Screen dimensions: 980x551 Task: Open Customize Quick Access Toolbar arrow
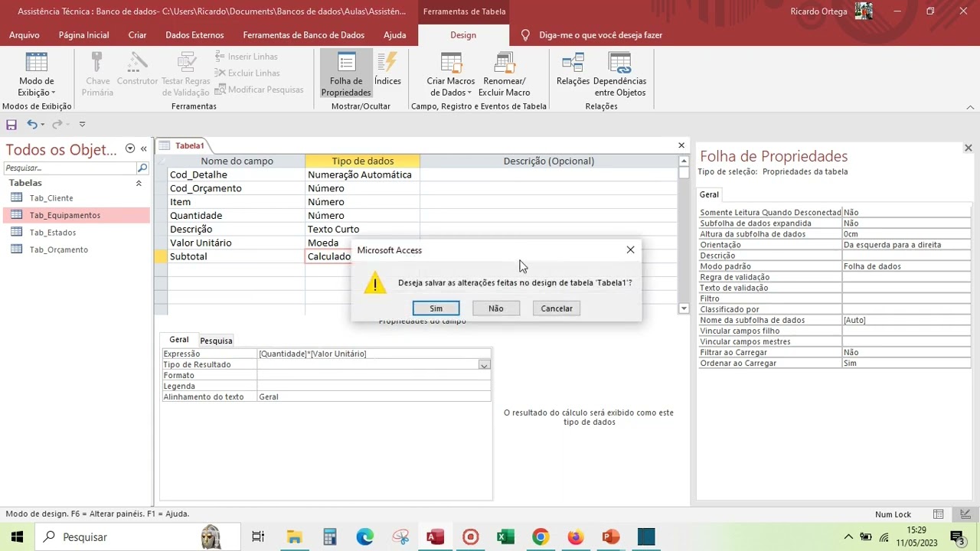(x=82, y=124)
